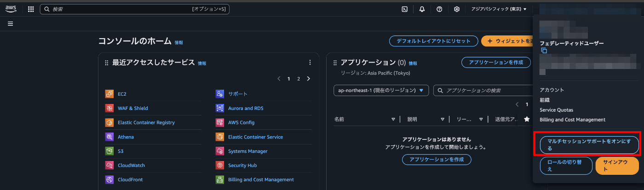This screenshot has height=190, width=644.
Task: Go to previous page of applications list
Action: point(517,104)
